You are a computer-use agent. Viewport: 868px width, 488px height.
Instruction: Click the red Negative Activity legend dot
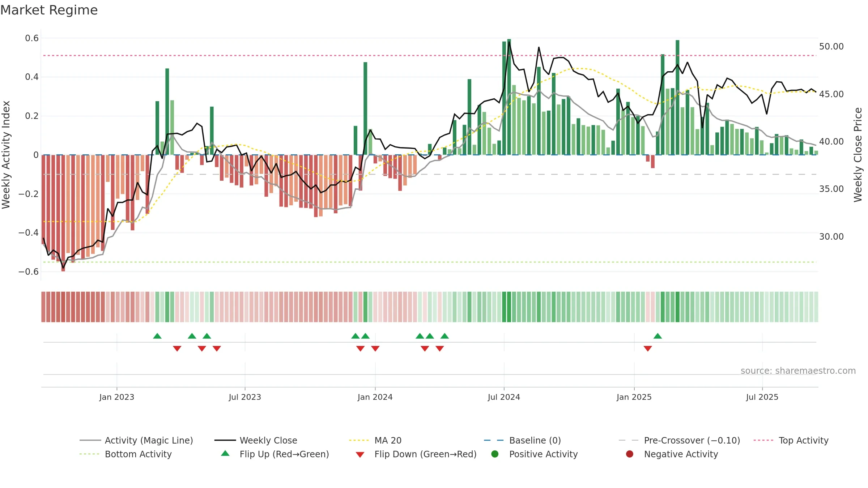(x=630, y=454)
